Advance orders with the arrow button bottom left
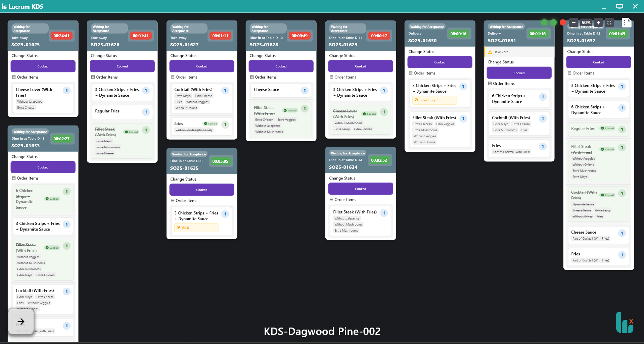644x344 pixels. click(21, 321)
